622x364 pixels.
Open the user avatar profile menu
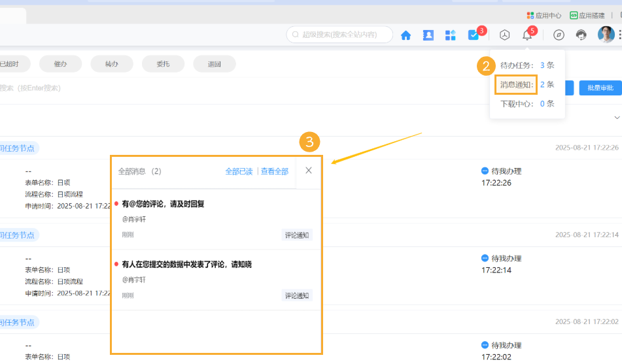coord(606,35)
